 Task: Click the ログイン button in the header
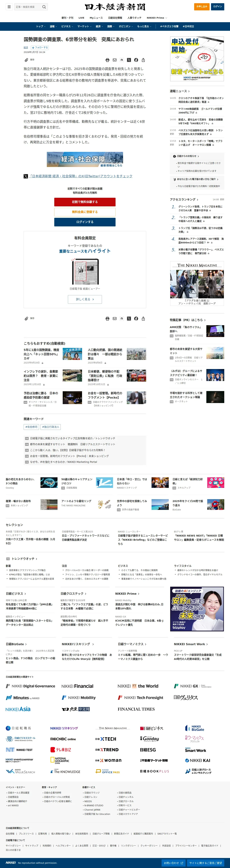(218, 6)
